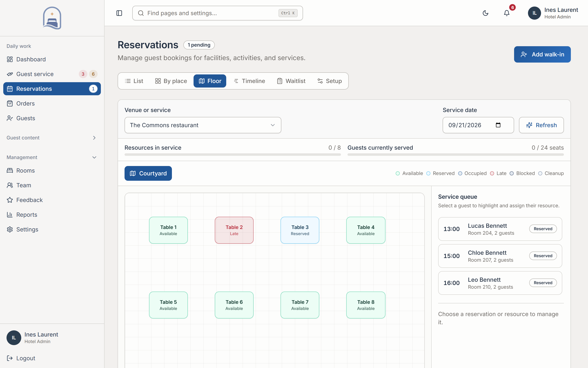Click the Occupied legend dot
Image resolution: width=588 pixels, height=368 pixels.
tap(460, 173)
